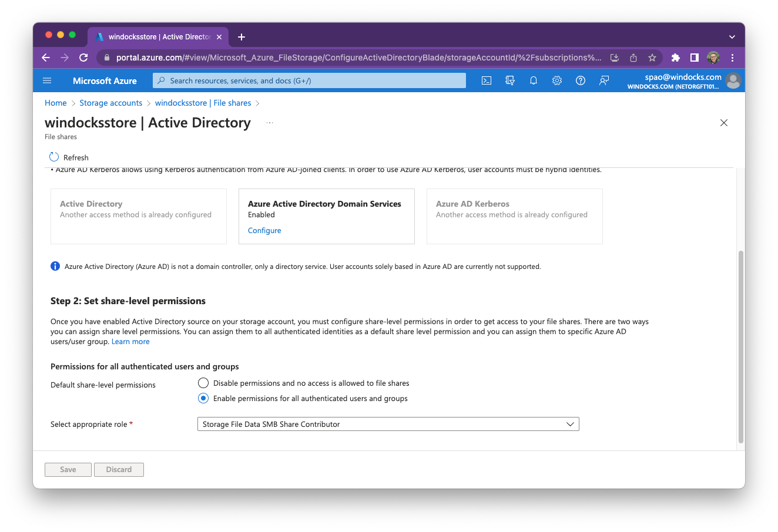Open the Learn more link about permissions
This screenshot has height=532, width=778.
point(130,341)
